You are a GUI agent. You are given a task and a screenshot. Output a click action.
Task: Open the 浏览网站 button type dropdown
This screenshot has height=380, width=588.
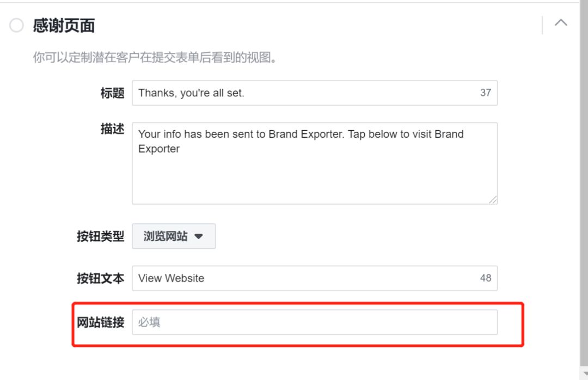[x=174, y=236]
